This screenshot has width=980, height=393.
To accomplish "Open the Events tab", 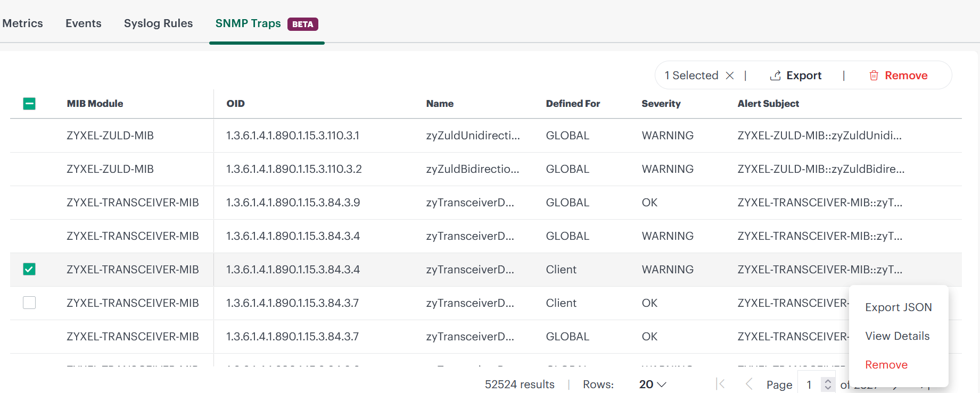I will [83, 23].
